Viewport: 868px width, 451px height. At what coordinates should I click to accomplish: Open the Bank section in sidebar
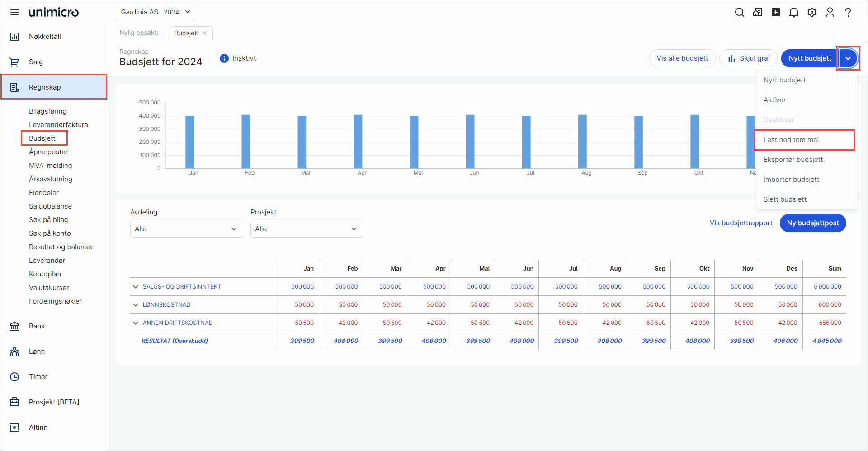coord(37,326)
